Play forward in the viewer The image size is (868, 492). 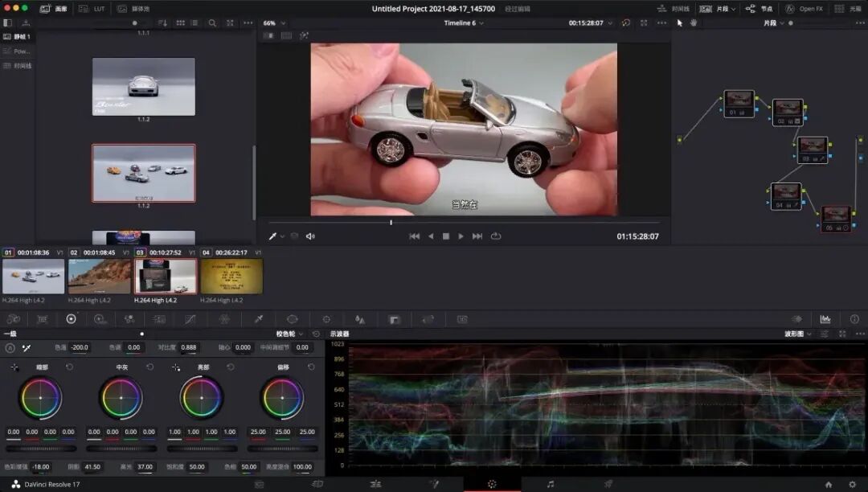461,236
